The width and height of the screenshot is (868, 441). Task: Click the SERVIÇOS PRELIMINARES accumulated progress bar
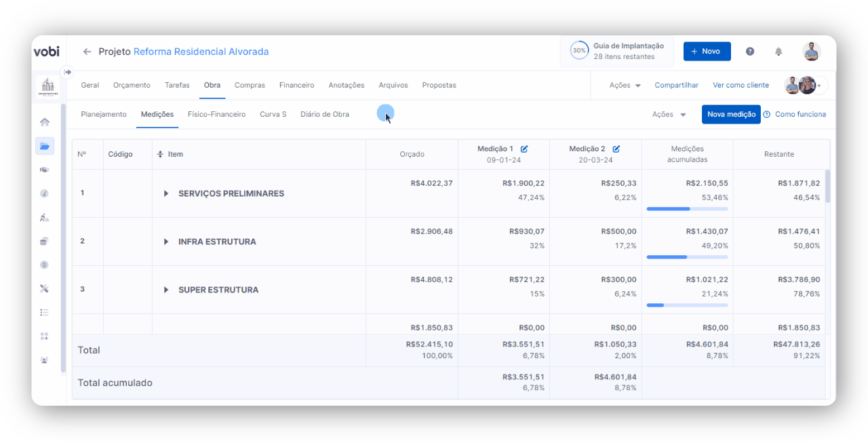(687, 209)
